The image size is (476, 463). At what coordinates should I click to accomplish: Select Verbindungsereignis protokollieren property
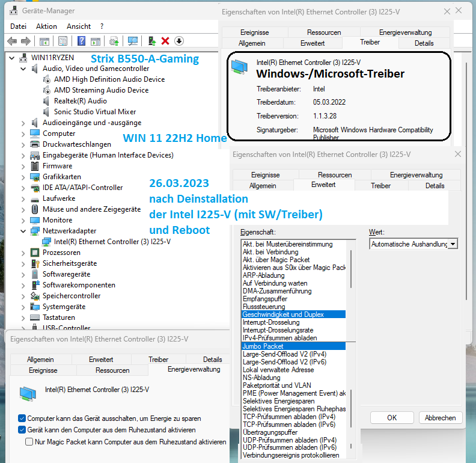(x=293, y=455)
